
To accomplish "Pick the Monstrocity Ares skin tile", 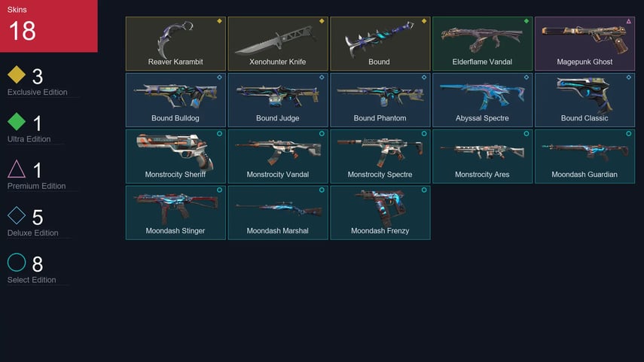I will coord(483,157).
